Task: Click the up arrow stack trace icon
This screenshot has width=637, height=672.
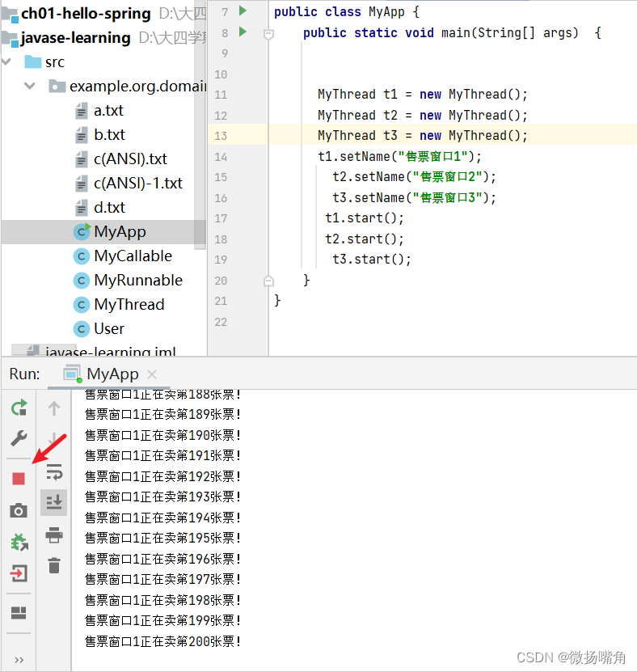Action: pyautogui.click(x=54, y=408)
